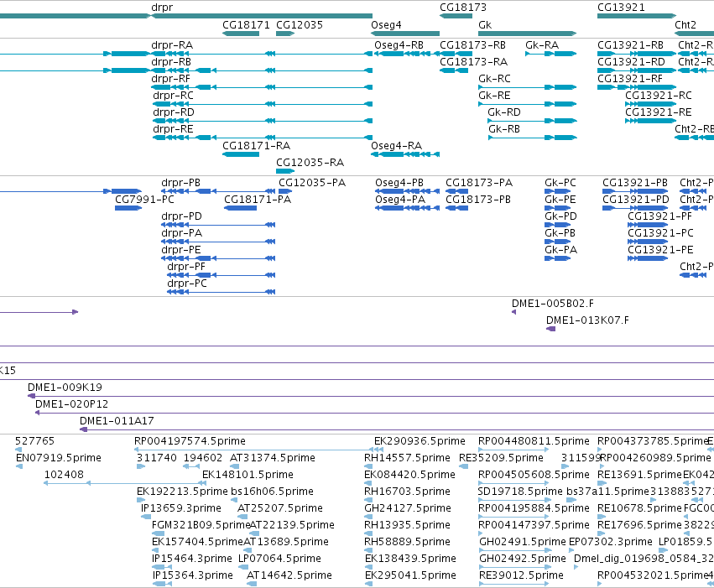Open the Oseg4-PB protein label

pos(399,183)
